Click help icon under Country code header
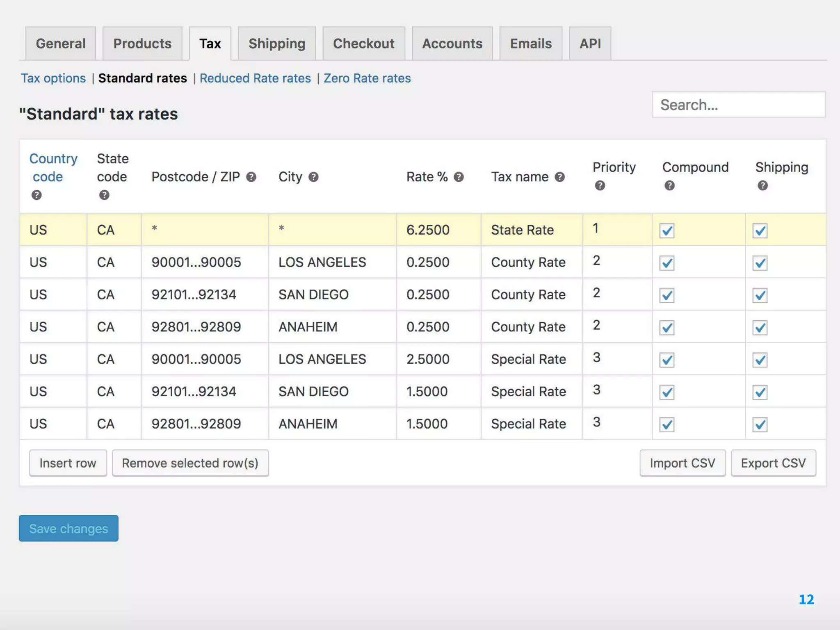The height and width of the screenshot is (630, 840). (x=37, y=195)
